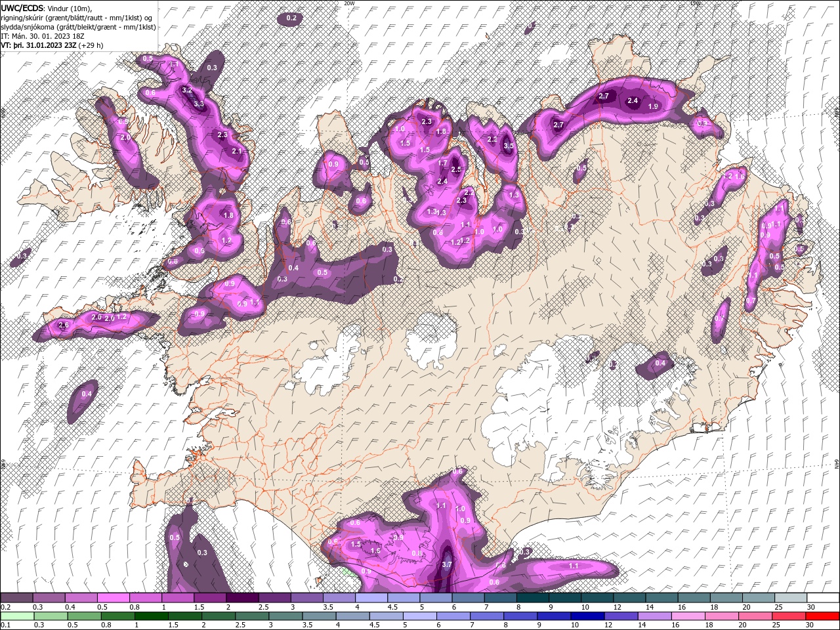Screen dimensions: 840x630
Task: Pick the bright red final rain legend swatch
Action: [823, 616]
